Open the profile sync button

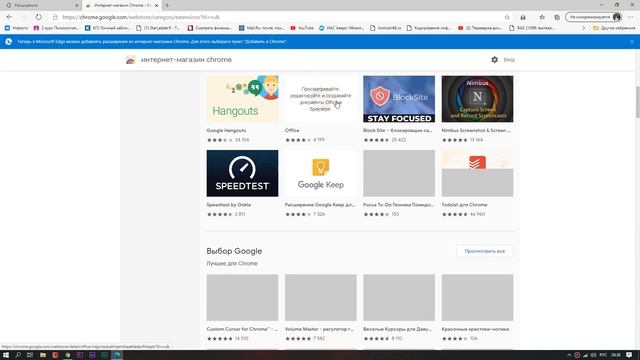tap(594, 17)
